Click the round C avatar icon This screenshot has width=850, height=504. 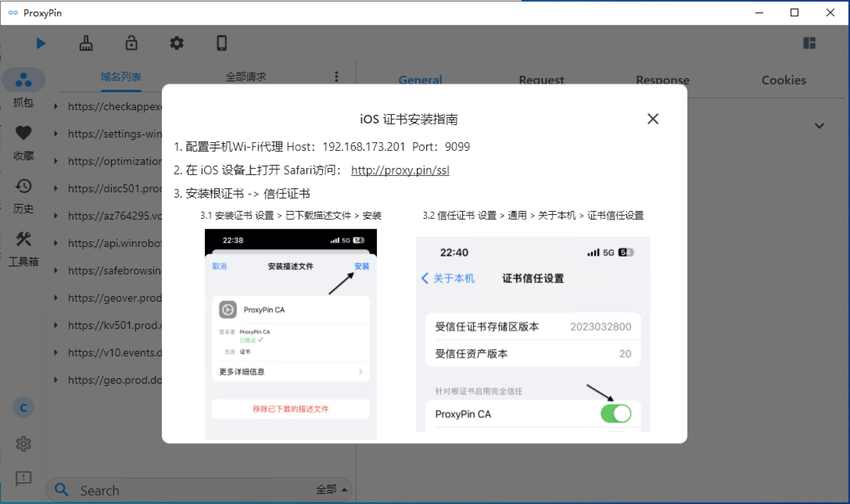(x=23, y=408)
